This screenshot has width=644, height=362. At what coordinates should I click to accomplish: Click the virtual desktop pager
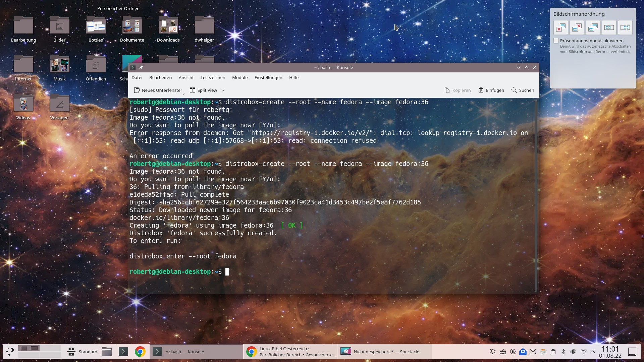click(x=40, y=352)
